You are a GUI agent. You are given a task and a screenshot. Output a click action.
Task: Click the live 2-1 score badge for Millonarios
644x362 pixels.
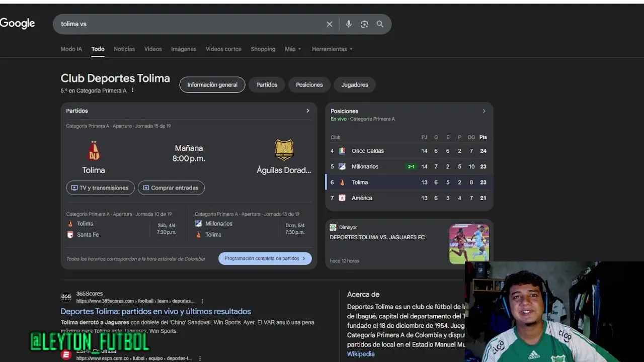(411, 166)
